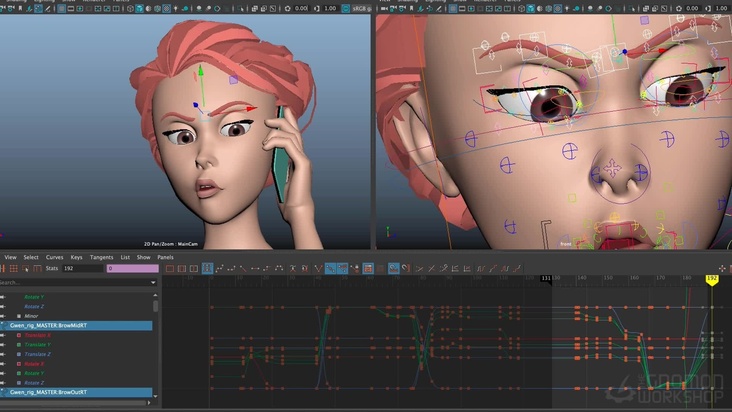Click the pink key value field
This screenshot has width=732, height=412.
[x=132, y=268]
